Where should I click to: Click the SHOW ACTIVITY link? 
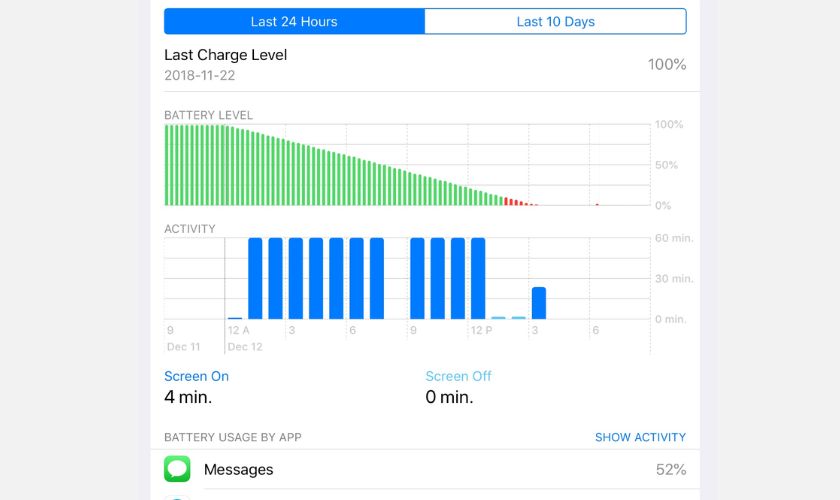click(x=640, y=437)
